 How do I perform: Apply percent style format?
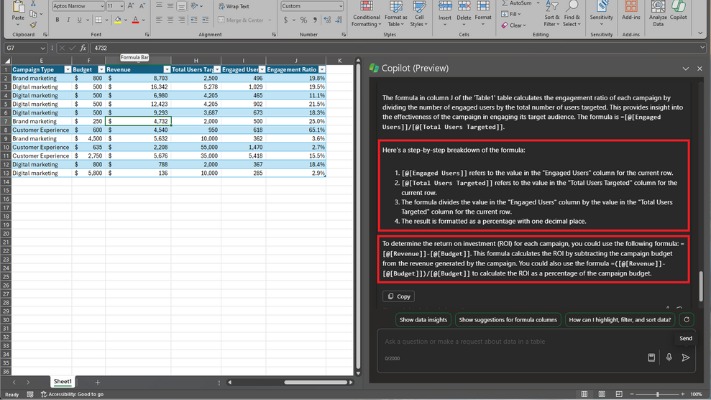point(303,20)
